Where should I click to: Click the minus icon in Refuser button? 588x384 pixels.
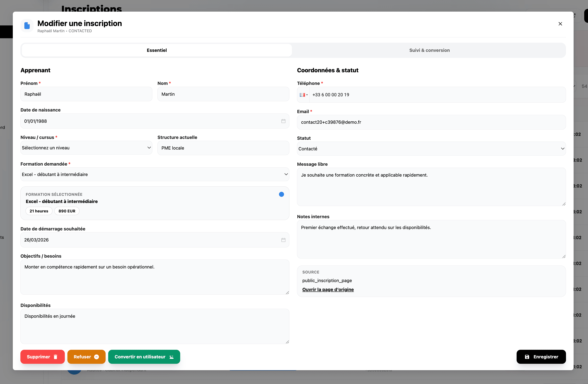(97, 357)
